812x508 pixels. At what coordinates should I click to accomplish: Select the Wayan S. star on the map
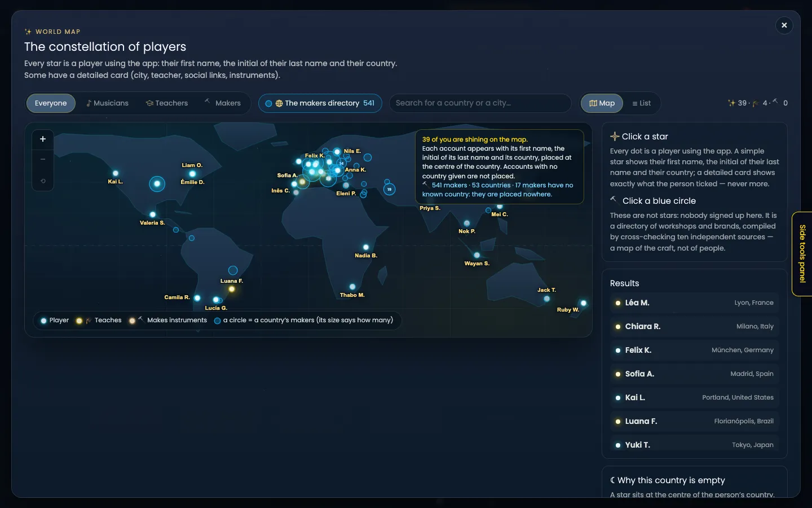click(477, 255)
